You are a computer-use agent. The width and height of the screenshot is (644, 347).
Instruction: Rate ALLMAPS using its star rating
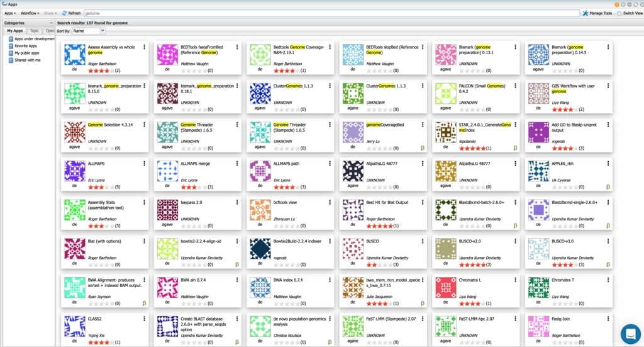[101, 187]
